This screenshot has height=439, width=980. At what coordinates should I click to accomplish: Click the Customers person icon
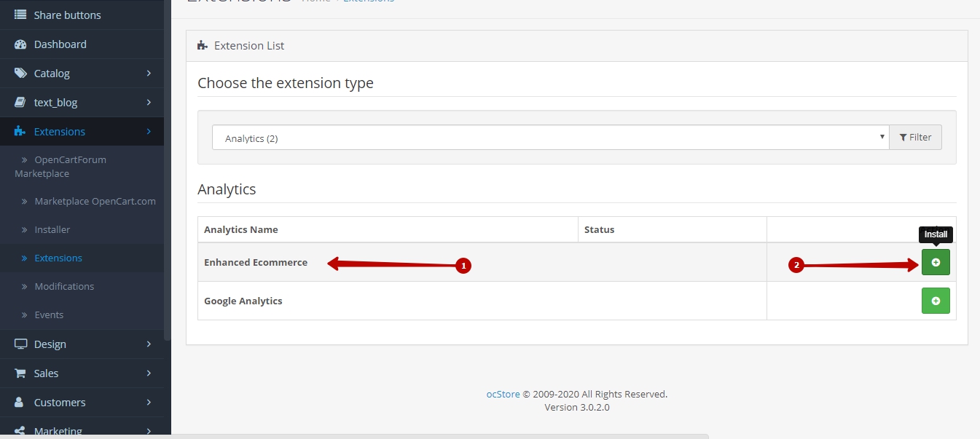20,403
